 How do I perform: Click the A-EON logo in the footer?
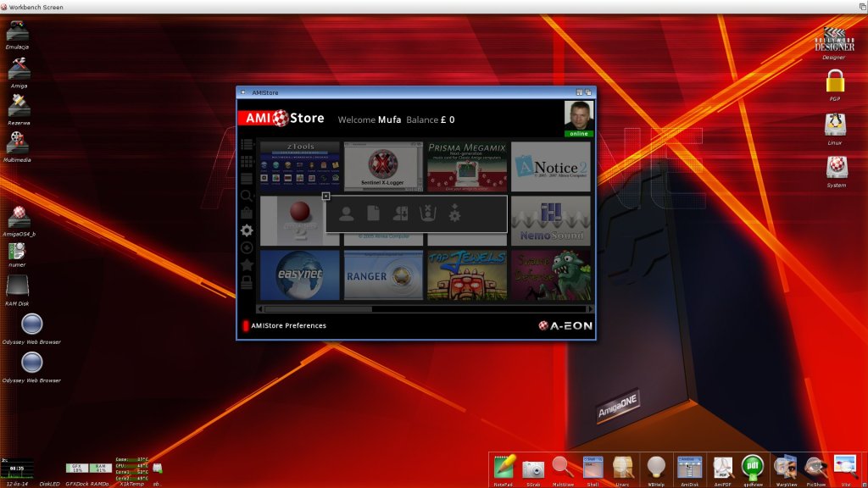point(565,326)
